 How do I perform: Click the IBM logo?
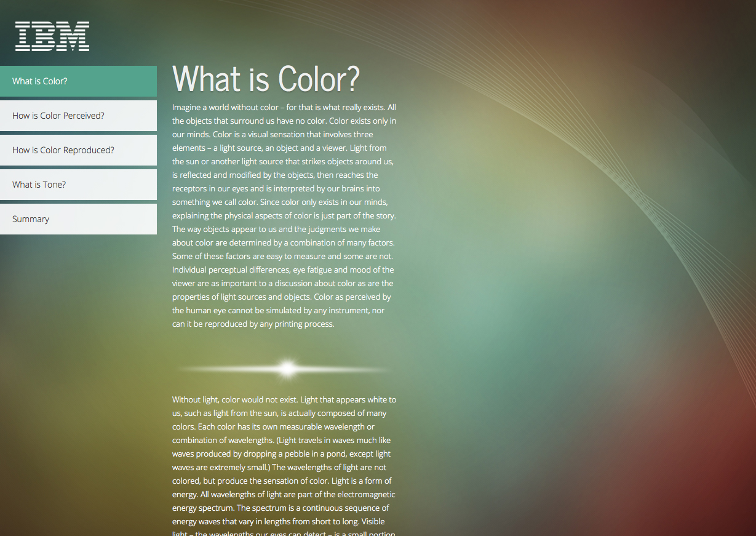click(x=52, y=36)
